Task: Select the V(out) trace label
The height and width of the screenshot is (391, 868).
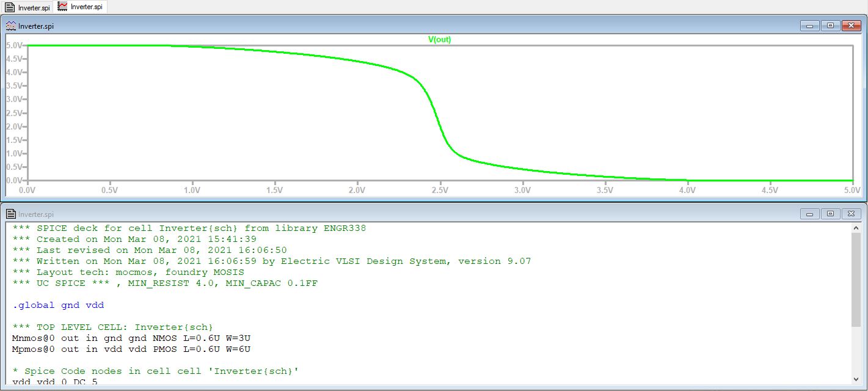Action: [x=439, y=40]
